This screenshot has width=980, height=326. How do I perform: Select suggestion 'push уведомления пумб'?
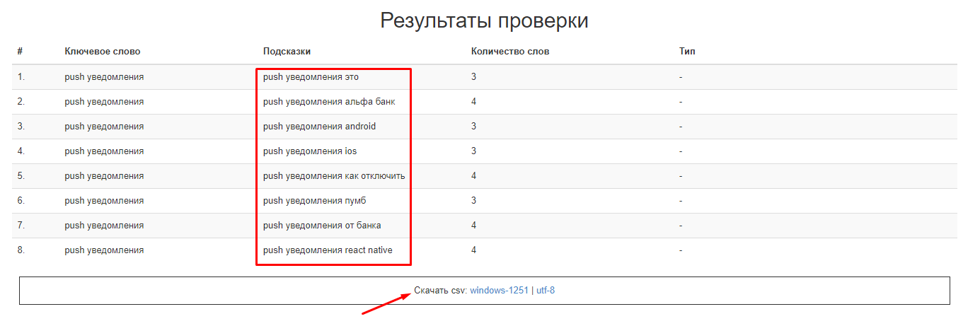point(314,201)
